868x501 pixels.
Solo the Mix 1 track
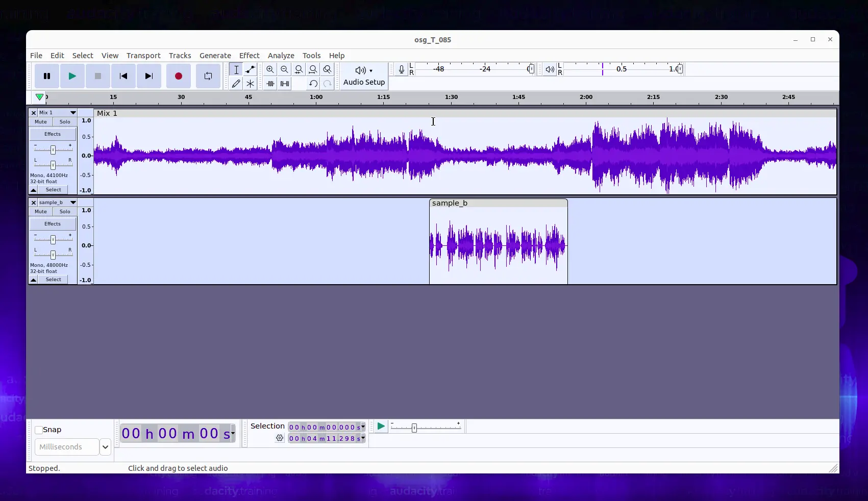pyautogui.click(x=65, y=122)
